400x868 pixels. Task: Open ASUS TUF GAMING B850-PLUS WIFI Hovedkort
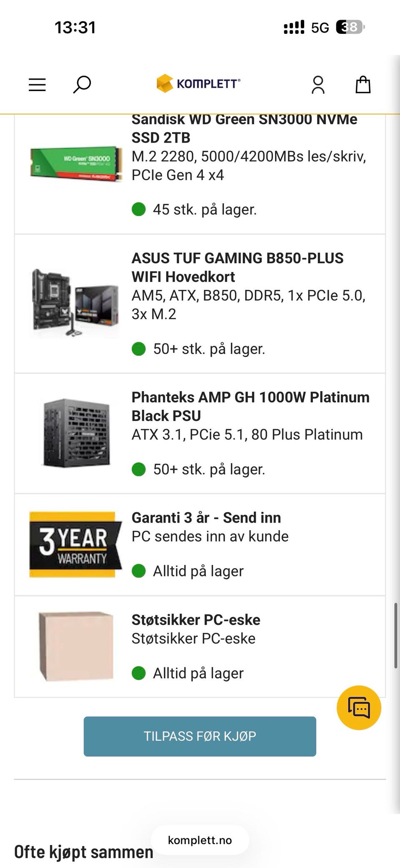coord(237,267)
